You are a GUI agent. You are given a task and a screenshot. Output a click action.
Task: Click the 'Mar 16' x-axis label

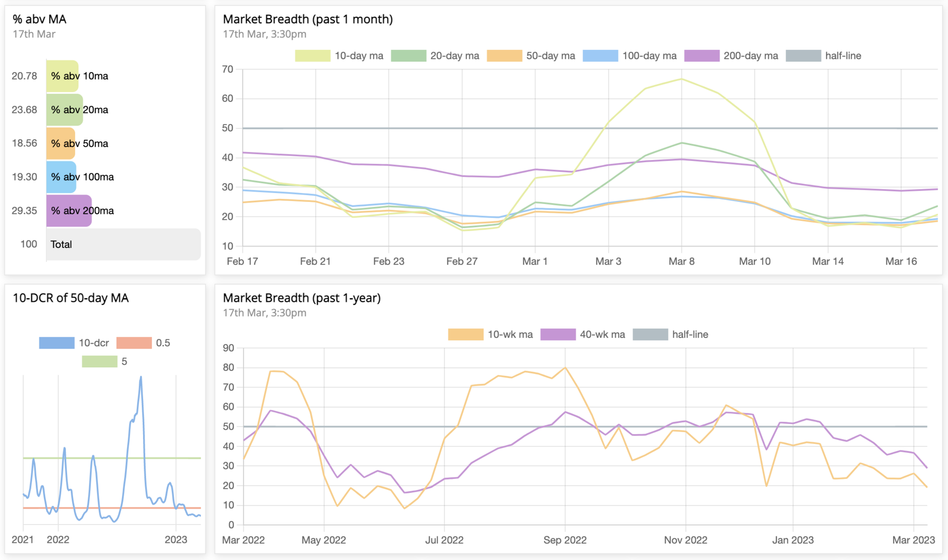(901, 261)
